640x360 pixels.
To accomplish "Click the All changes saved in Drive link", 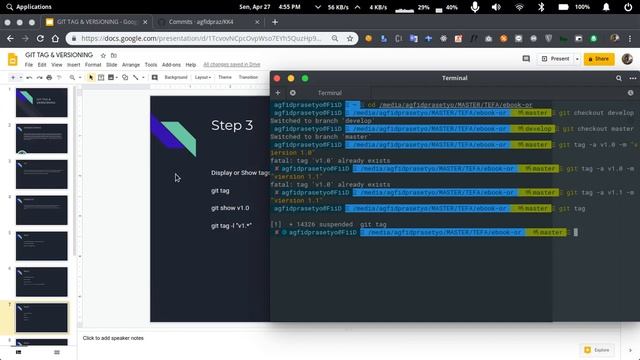I will tap(232, 64).
